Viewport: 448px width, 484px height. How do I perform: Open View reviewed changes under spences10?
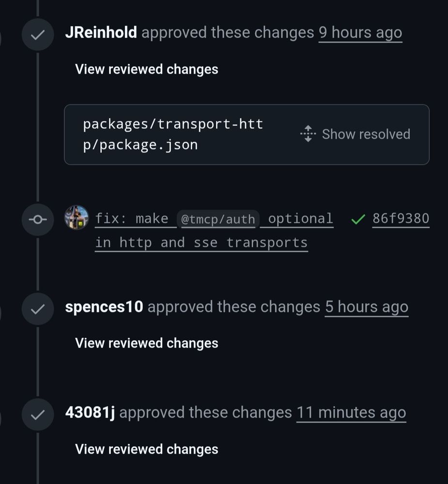[x=146, y=343]
